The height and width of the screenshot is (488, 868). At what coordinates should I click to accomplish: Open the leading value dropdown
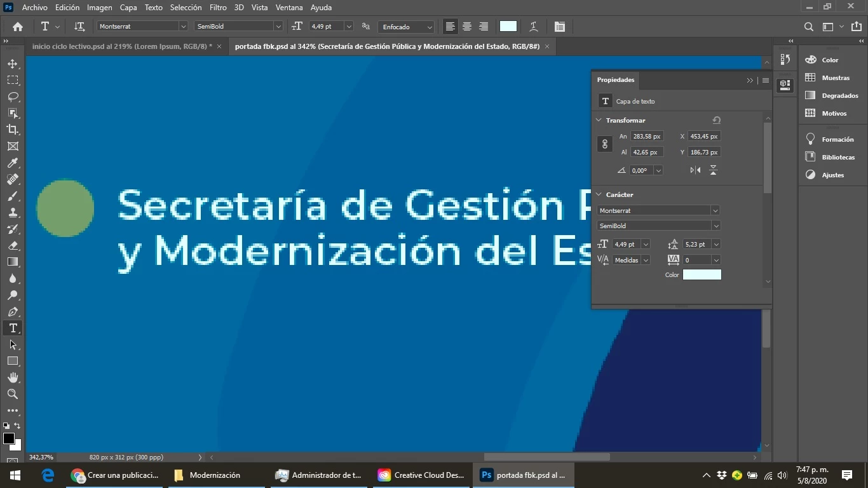tap(716, 244)
